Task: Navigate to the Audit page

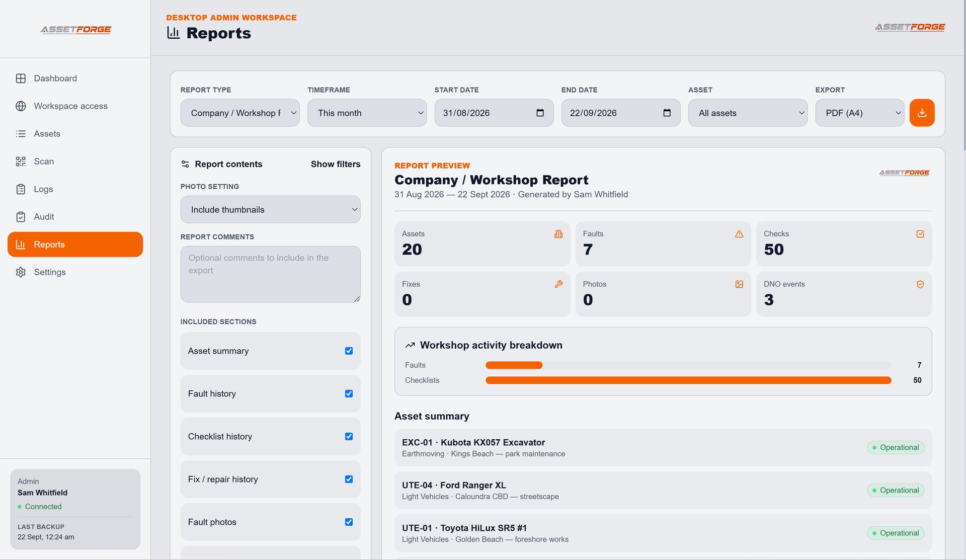Action: coord(75,217)
